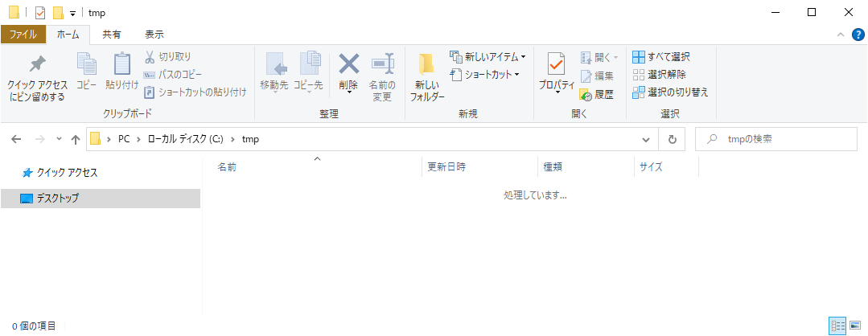Viewport: 868px width, 336px height.
Task: Click the Pin to Quick Access icon
Action: point(37,64)
